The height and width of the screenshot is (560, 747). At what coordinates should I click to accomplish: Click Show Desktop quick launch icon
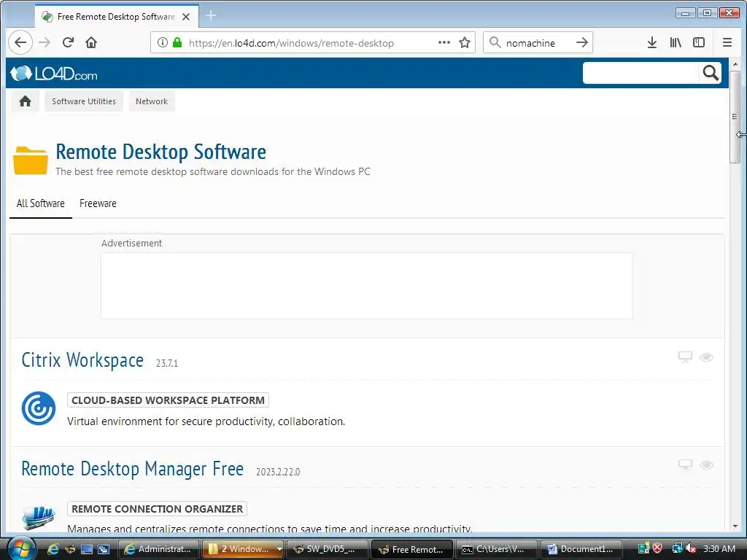(87, 549)
